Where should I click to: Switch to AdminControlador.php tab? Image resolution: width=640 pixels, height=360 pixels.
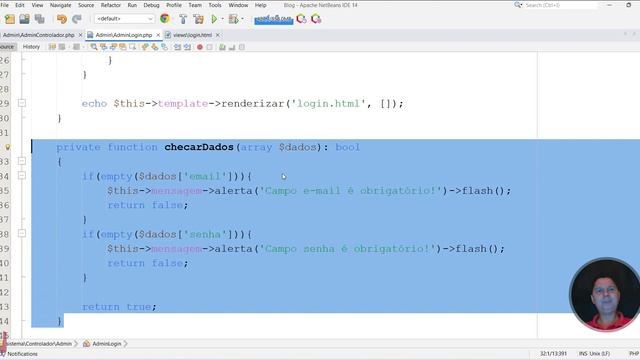[39, 35]
